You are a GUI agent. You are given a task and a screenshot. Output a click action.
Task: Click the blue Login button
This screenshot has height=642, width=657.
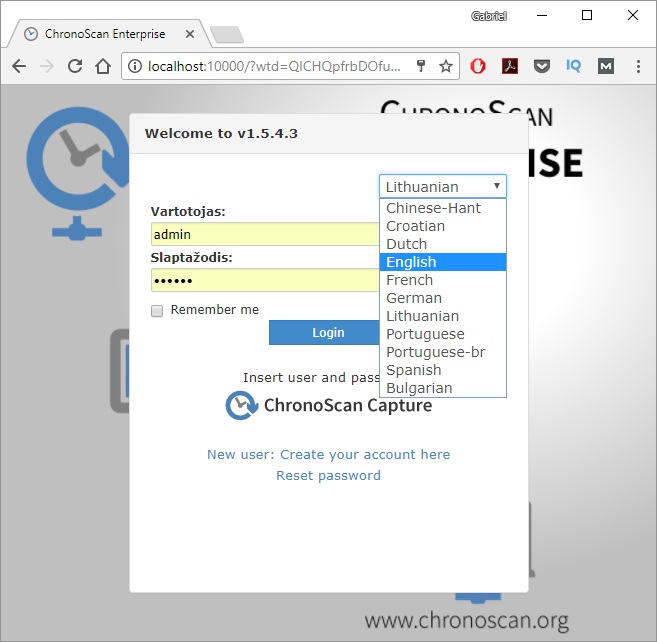pos(324,333)
